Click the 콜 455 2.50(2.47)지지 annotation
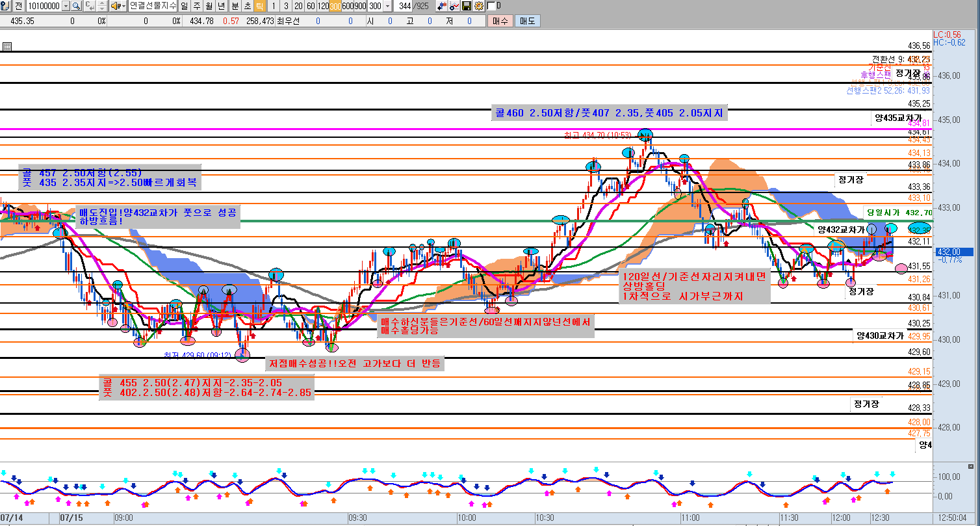The height and width of the screenshot is (526, 980). (207, 388)
